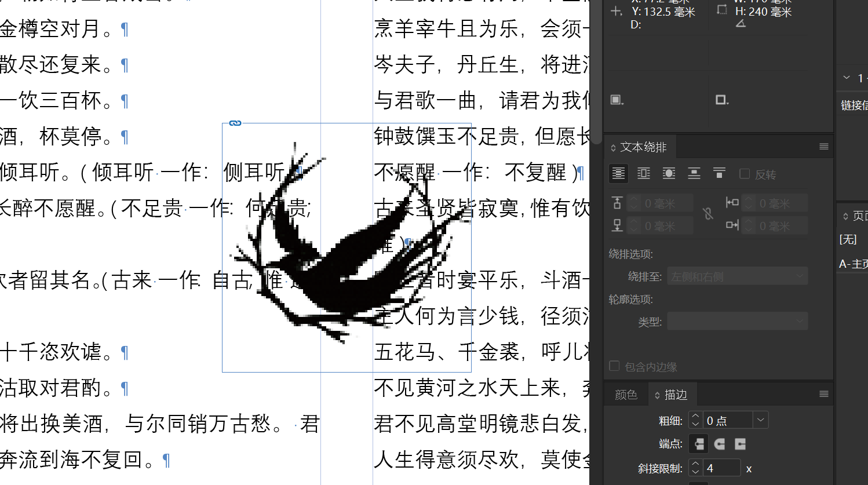Screen dimensions: 868x485
Task: Choose wrap around bounding box icon
Action: 644,173
